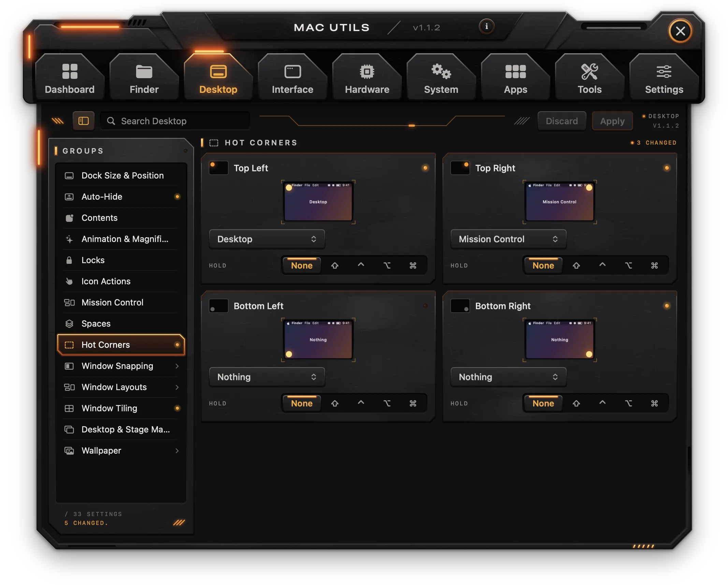
Task: Select None hold option for Bottom Right
Action: (x=543, y=403)
